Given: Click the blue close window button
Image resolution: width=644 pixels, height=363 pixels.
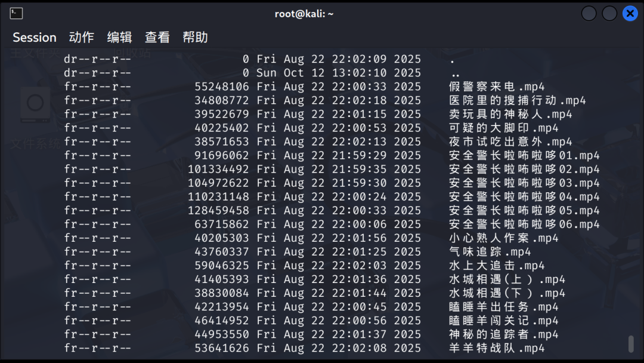Looking at the screenshot, I should [630, 14].
